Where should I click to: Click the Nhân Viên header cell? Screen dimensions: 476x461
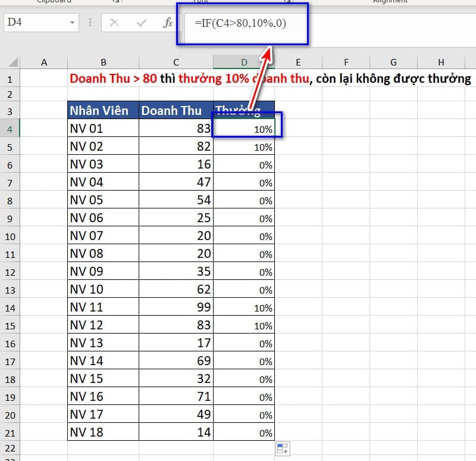[103, 111]
